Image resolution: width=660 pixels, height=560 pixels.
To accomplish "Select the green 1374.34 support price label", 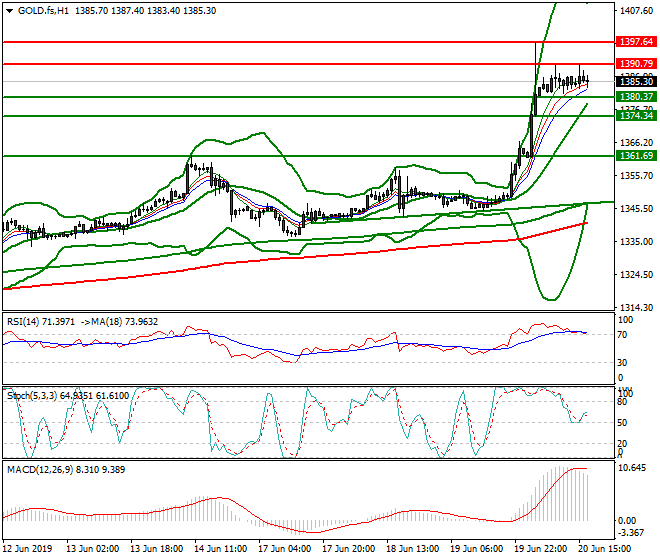I will 636,115.
